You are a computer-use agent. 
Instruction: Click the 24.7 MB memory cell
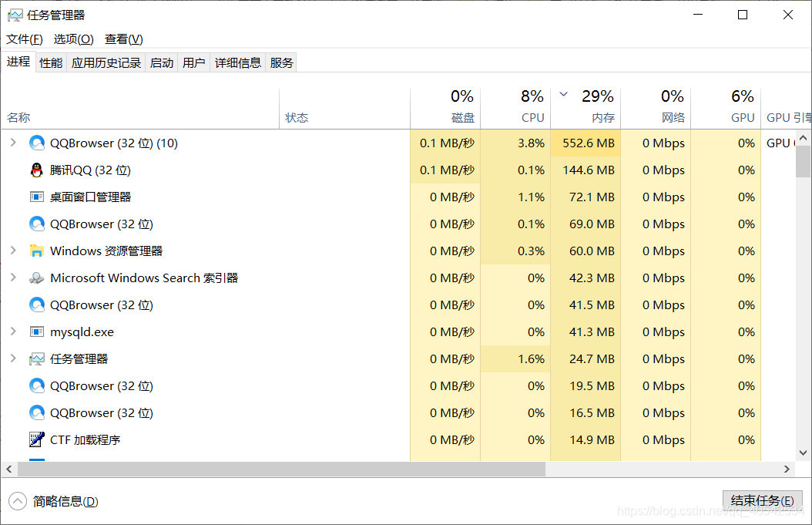pos(586,358)
